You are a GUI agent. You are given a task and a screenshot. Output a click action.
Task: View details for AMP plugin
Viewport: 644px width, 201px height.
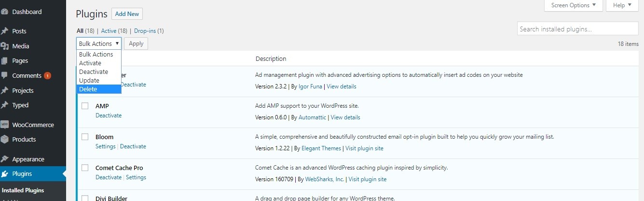pos(345,117)
